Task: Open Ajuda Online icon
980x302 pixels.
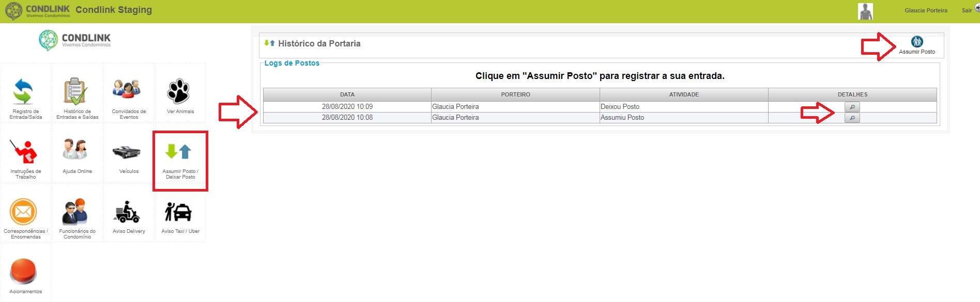Action: [75, 150]
